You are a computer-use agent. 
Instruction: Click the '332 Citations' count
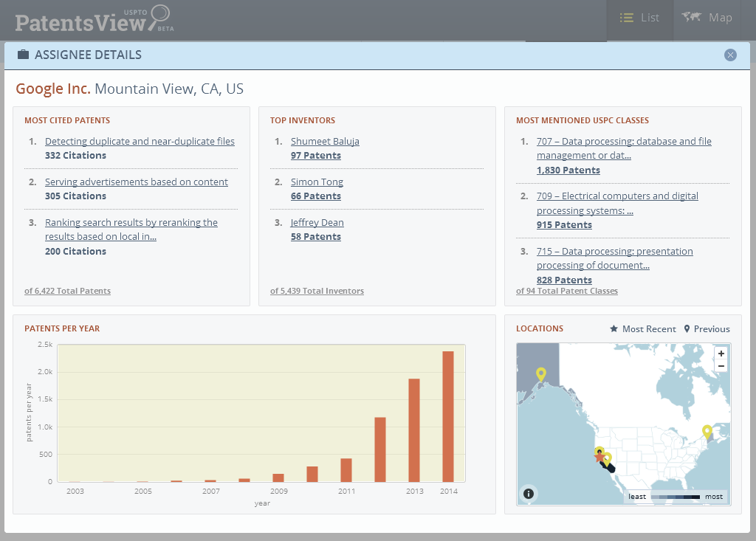tap(76, 155)
